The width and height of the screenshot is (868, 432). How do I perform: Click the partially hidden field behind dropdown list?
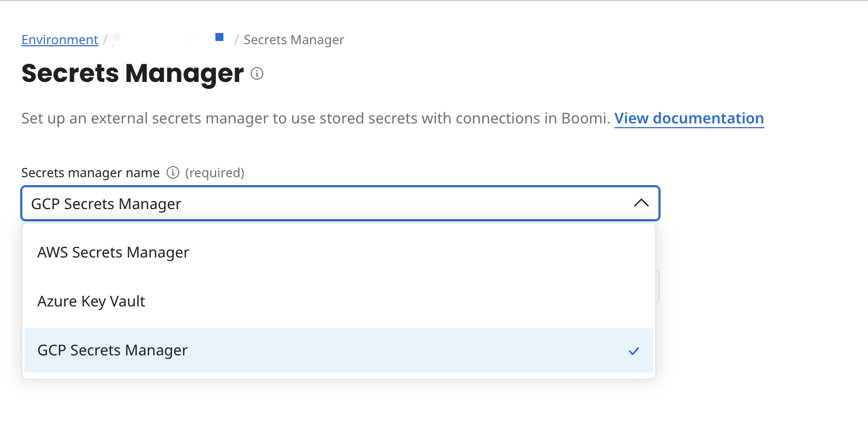(658, 286)
